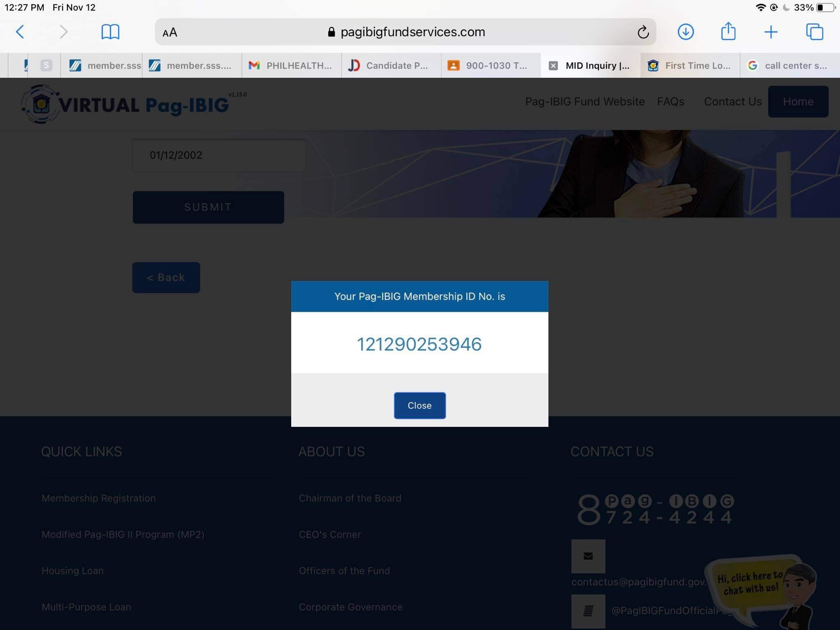Click the < Back button
Screen dimensions: 840x630
166,278
